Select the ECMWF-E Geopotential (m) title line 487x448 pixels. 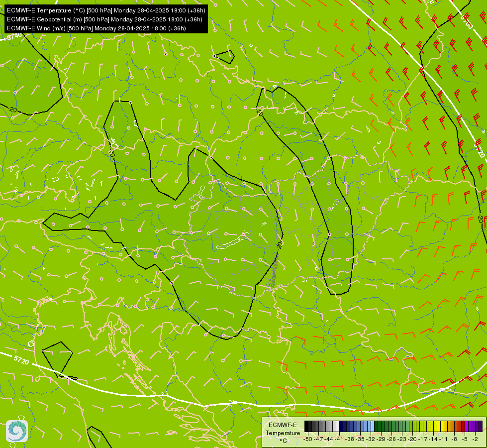[104, 19]
